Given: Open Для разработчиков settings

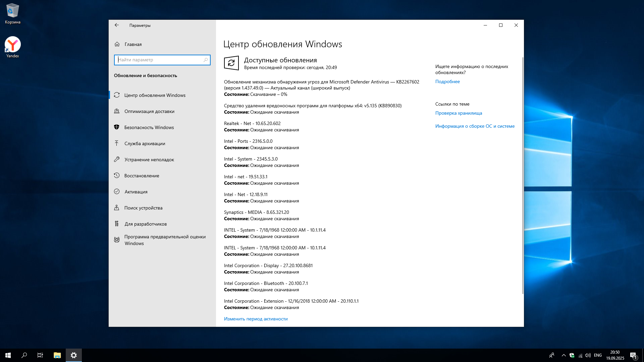Looking at the screenshot, I should [x=146, y=224].
